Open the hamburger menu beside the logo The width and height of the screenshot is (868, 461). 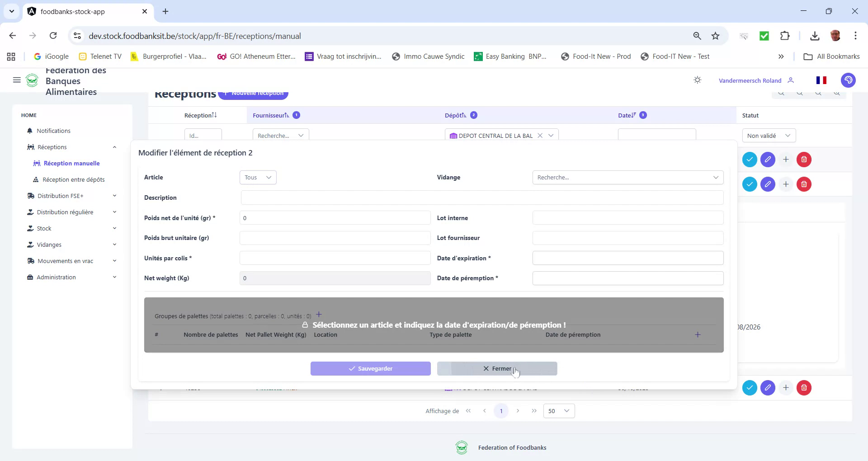17,80
